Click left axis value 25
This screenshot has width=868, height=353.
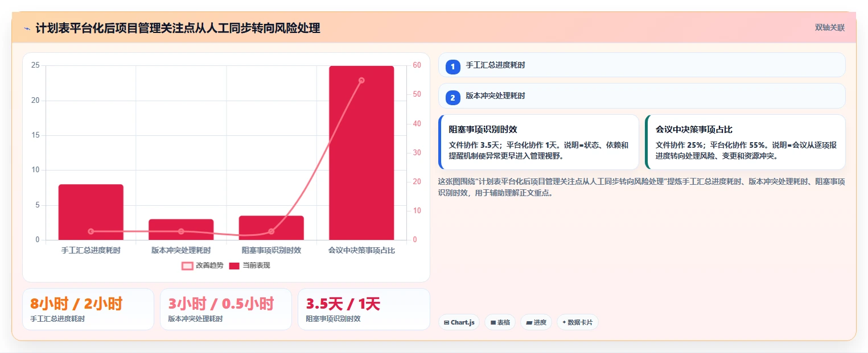(x=35, y=65)
